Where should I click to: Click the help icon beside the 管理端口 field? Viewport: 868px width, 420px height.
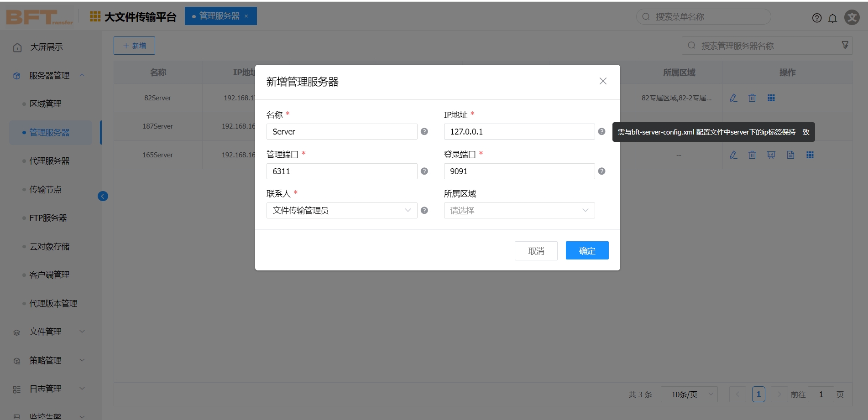[424, 171]
